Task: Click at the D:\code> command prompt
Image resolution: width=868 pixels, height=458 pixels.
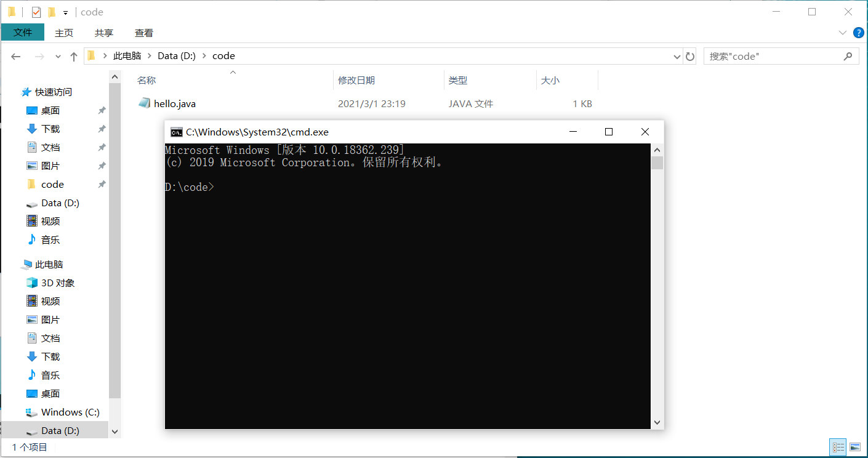Action: [190, 187]
